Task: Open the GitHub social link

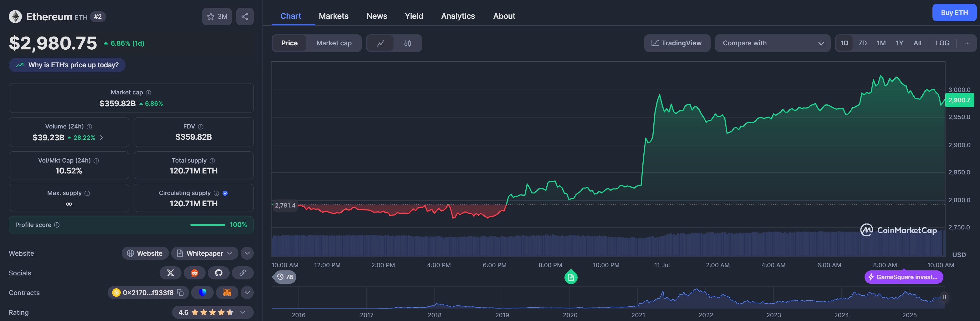Action: 218,273
